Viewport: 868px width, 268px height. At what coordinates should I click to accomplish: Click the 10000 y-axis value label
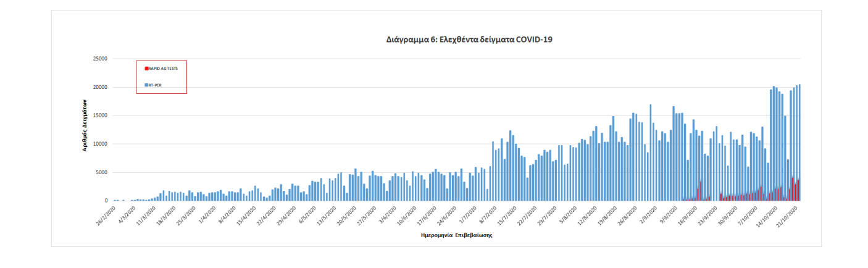99,144
